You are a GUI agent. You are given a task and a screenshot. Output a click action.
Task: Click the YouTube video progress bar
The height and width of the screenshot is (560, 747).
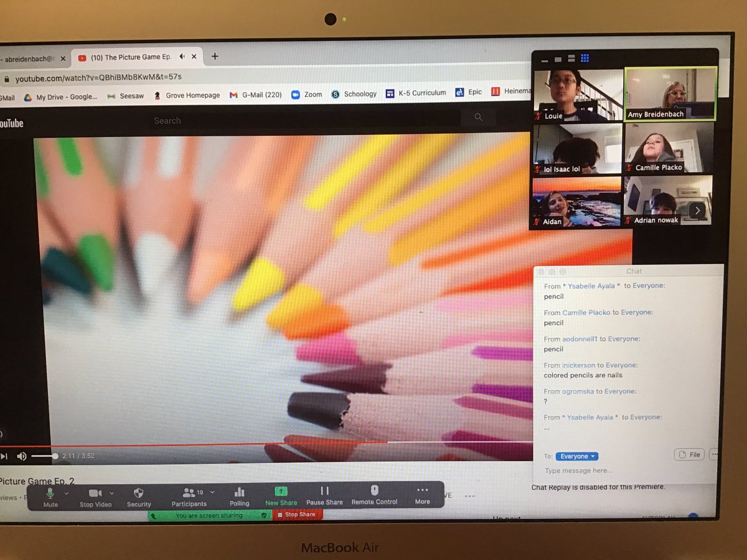coord(266,443)
